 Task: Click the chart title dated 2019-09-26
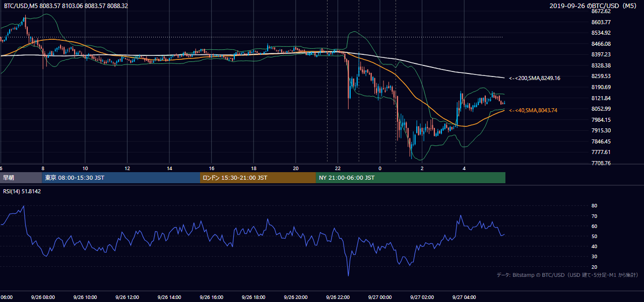(x=594, y=6)
